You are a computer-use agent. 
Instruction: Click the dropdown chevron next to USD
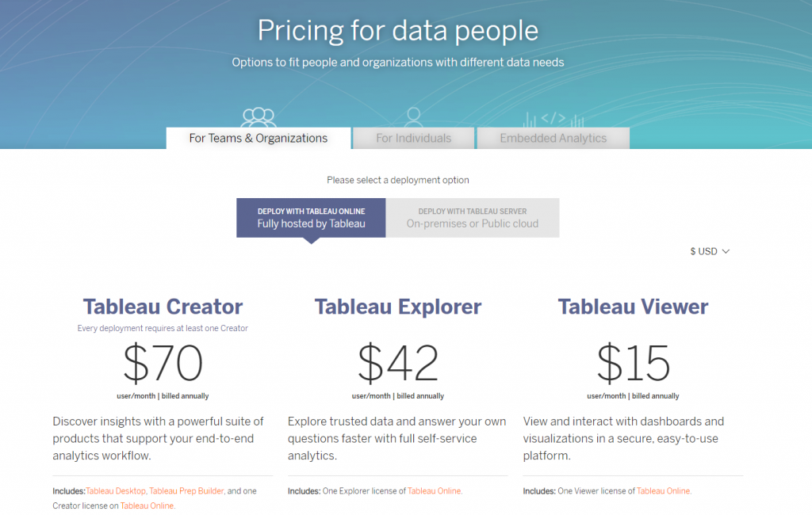click(726, 251)
